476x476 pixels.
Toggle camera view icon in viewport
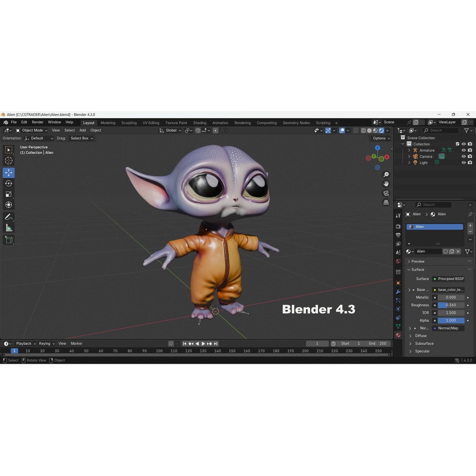386,193
